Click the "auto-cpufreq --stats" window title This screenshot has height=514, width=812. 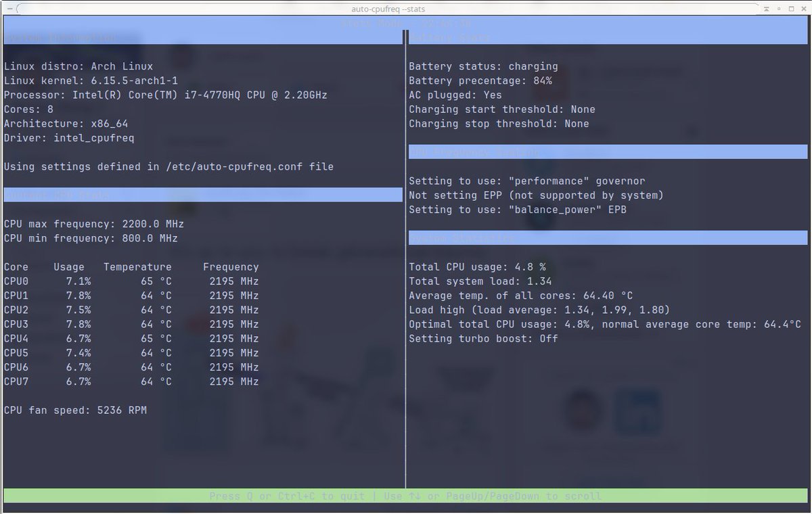point(388,9)
